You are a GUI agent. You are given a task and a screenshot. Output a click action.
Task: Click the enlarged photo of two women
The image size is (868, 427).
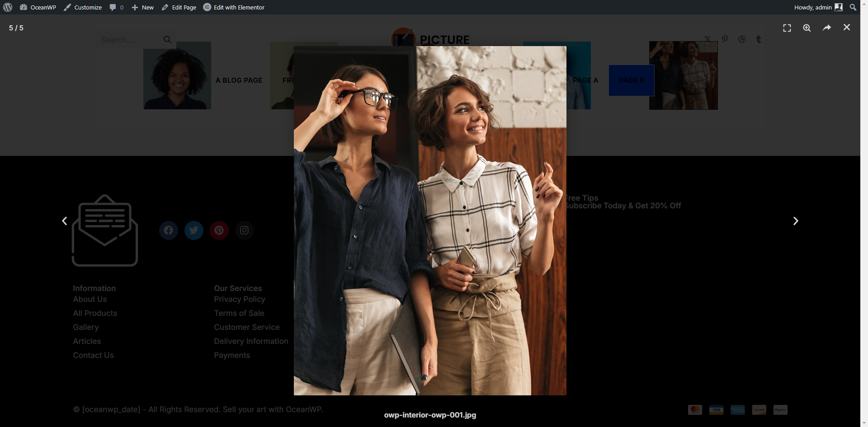pos(430,221)
